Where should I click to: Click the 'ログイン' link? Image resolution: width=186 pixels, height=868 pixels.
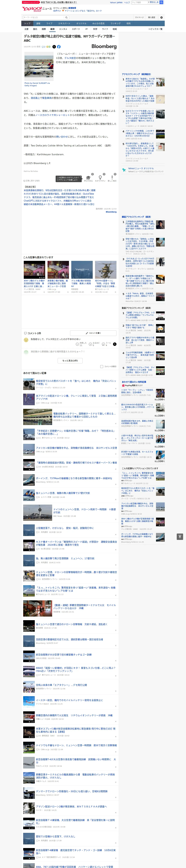coord(57,11)
